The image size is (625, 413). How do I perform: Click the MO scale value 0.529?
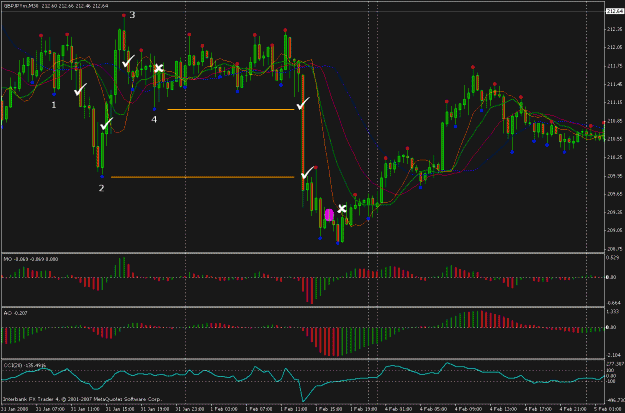pos(613,258)
